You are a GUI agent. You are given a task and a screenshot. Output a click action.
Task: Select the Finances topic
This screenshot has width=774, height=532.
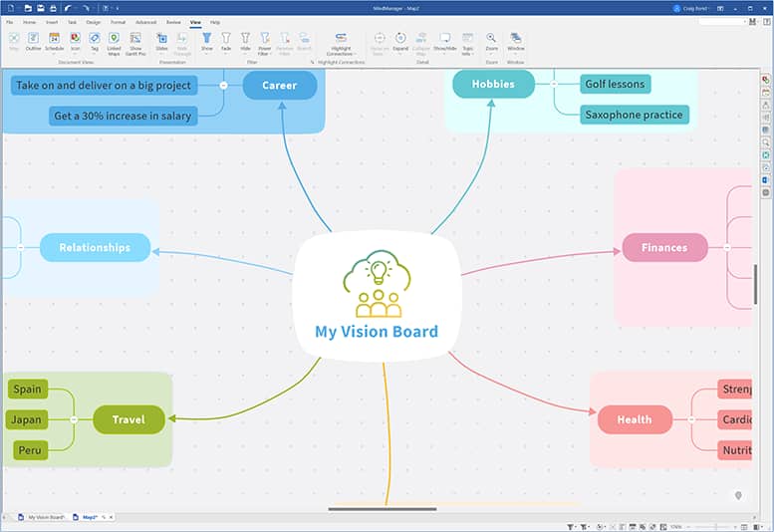point(663,248)
